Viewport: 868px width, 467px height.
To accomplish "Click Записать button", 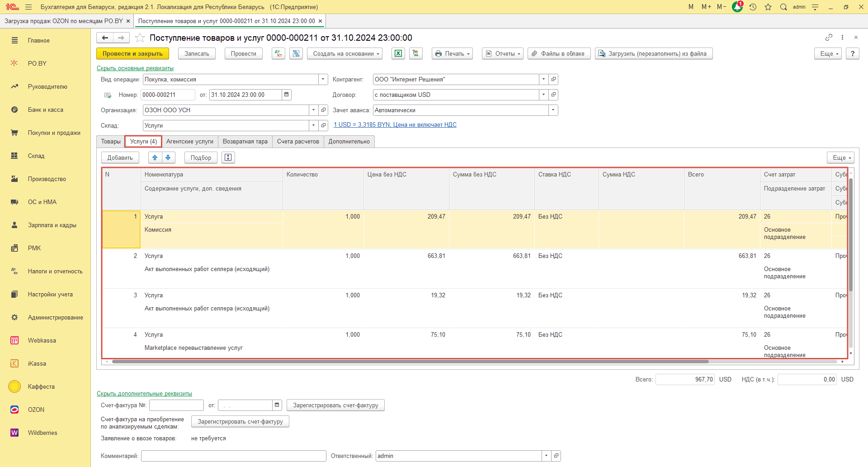I will 197,53.
